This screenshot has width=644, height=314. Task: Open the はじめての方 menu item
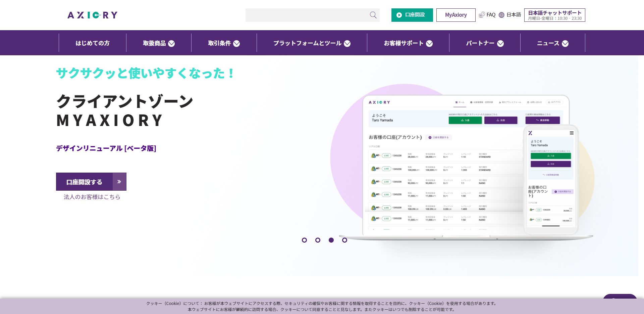(93, 43)
